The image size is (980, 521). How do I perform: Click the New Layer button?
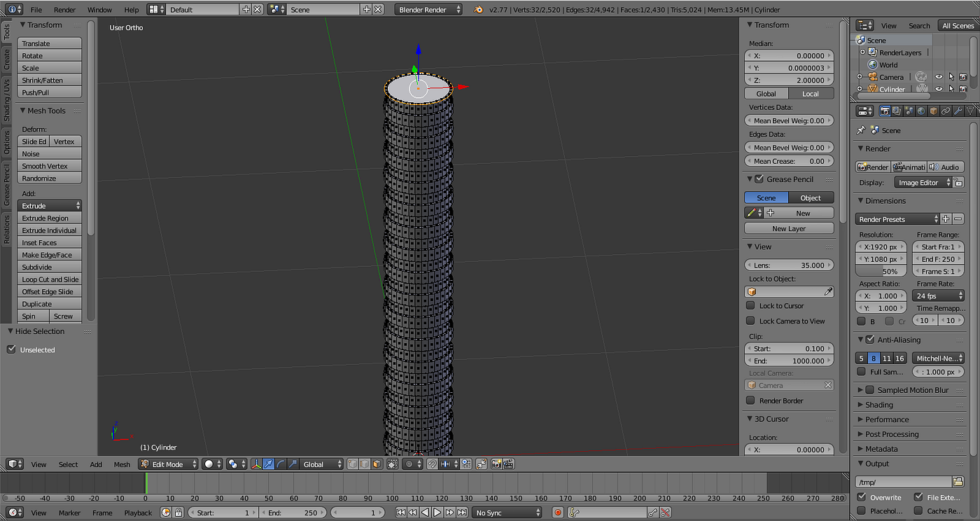coord(789,228)
